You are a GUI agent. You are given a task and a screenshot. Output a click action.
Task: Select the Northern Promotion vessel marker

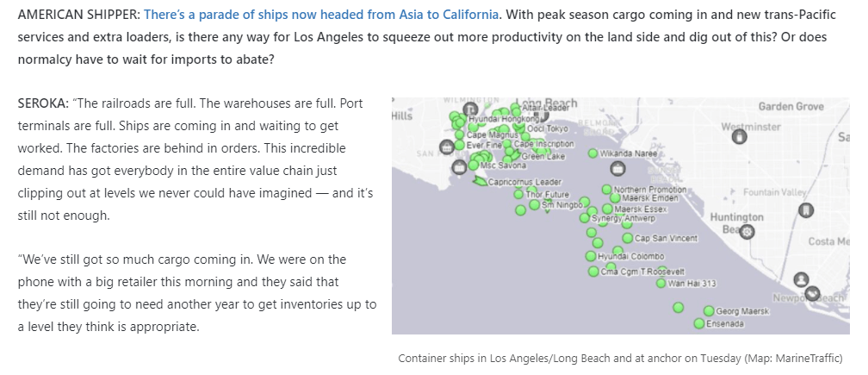pos(607,190)
